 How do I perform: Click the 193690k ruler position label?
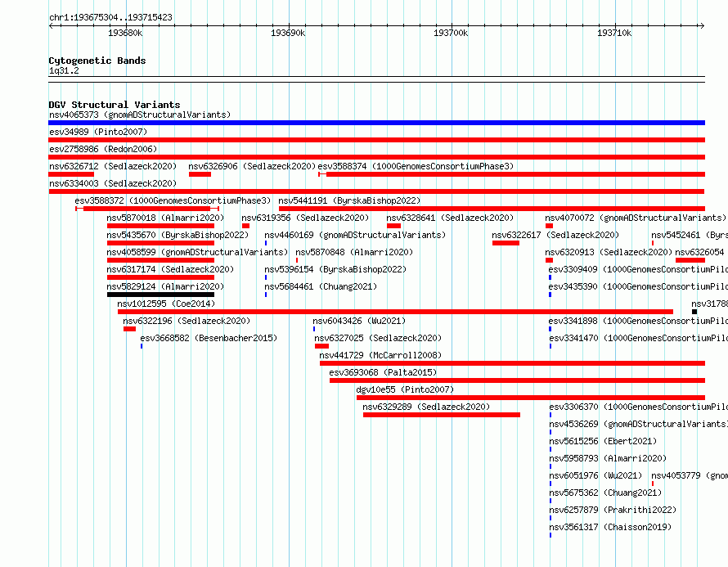288,33
